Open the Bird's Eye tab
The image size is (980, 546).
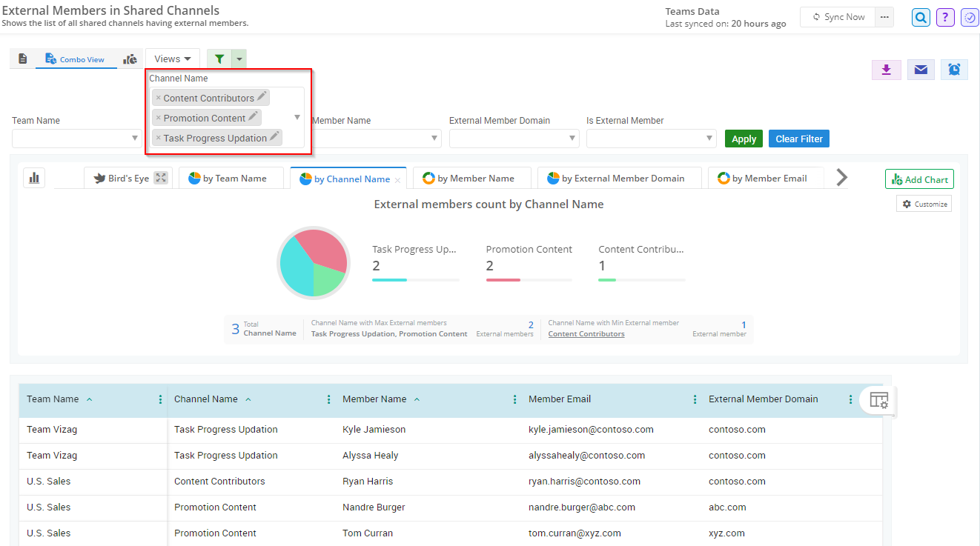(128, 179)
